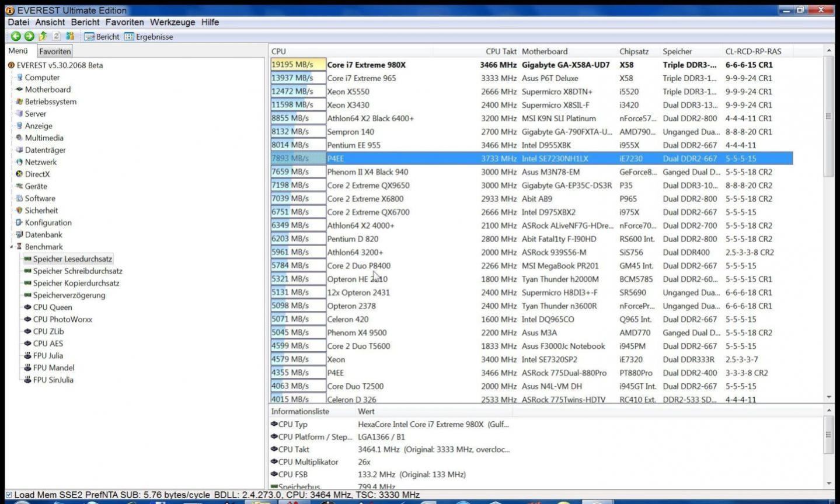Screen dimensions: 840x504
Task: Open the Multimedia category
Action: (40, 138)
